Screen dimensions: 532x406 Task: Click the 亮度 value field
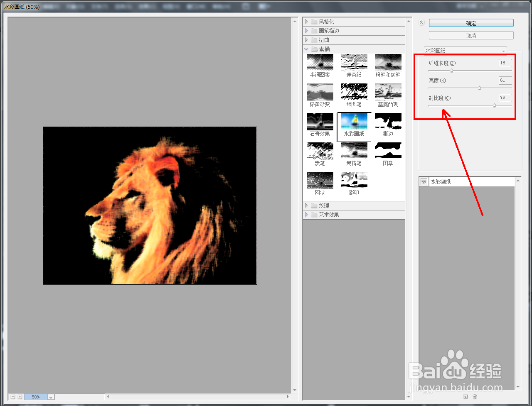[x=505, y=81]
